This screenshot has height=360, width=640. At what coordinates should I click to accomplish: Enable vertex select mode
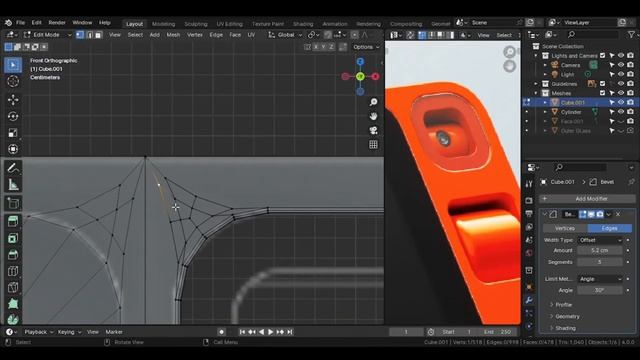pyautogui.click(x=80, y=35)
